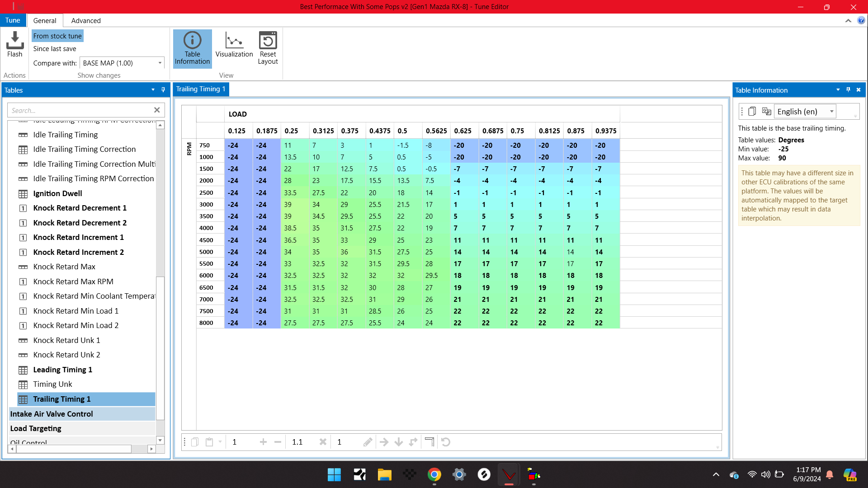Open the General ribbon tab
The image size is (868, 488).
pos(45,21)
